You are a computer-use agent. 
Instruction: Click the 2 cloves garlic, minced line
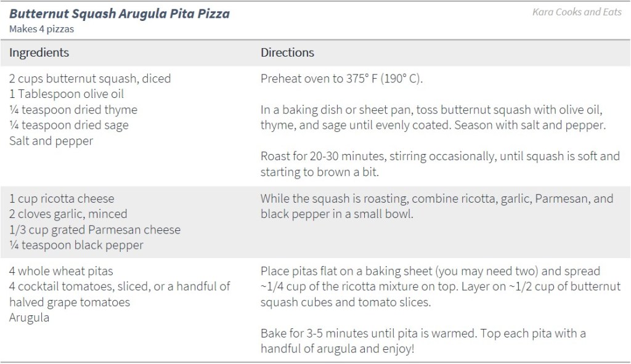tap(68, 214)
